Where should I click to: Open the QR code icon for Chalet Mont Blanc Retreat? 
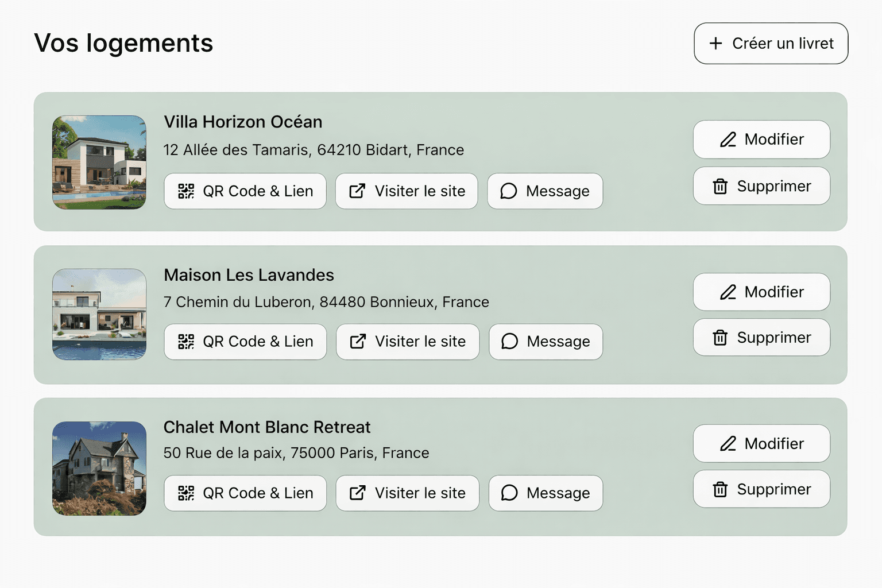(x=185, y=493)
